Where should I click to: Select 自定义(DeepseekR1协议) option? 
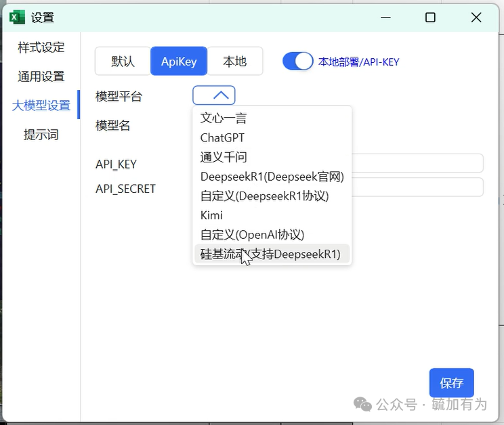272,196
